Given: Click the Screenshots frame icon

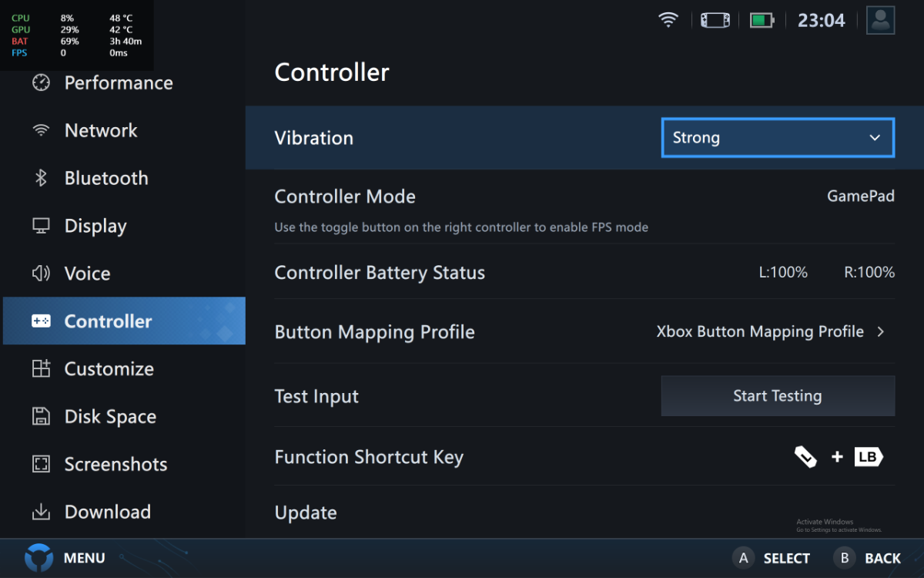Looking at the screenshot, I should (x=41, y=465).
